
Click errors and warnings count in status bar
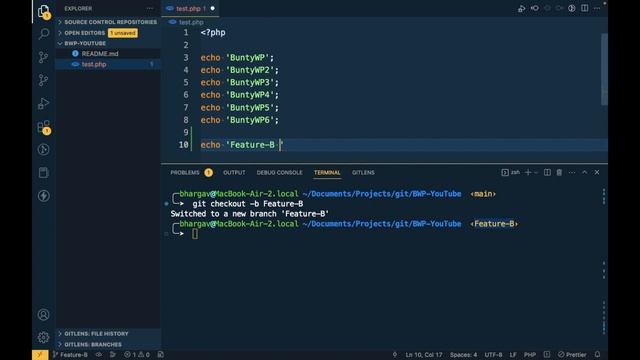coord(137,355)
